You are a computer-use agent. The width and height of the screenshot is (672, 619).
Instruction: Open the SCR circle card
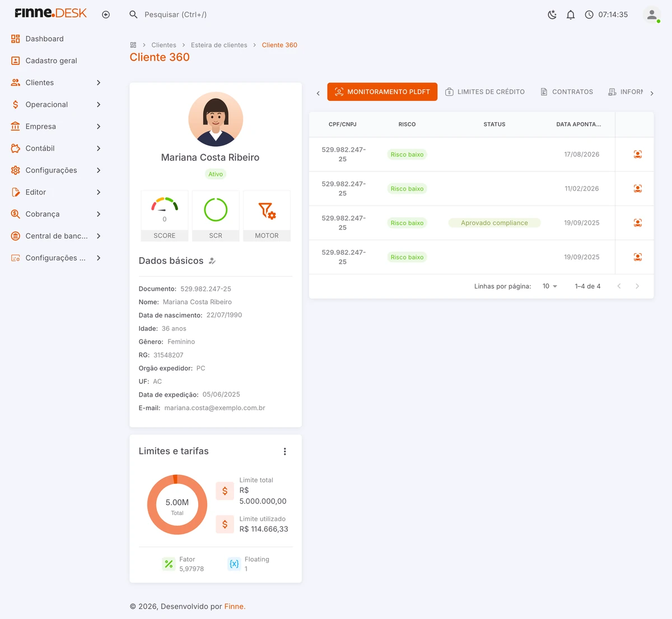click(216, 216)
